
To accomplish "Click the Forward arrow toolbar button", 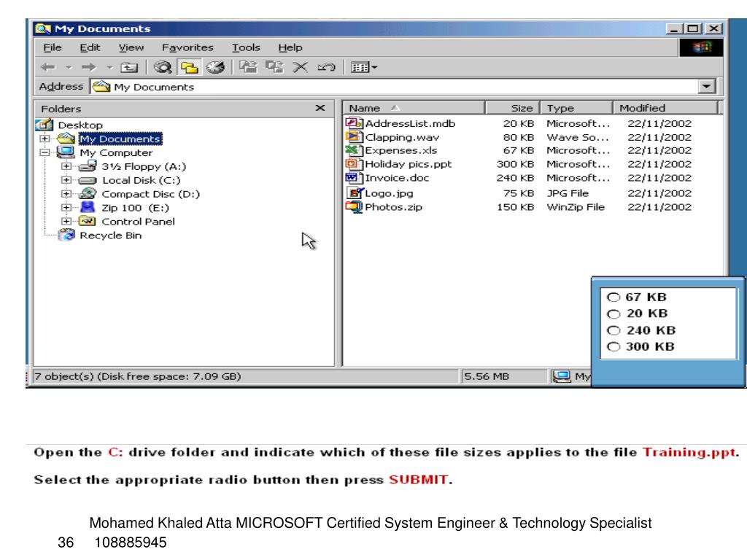I will 89,67.
